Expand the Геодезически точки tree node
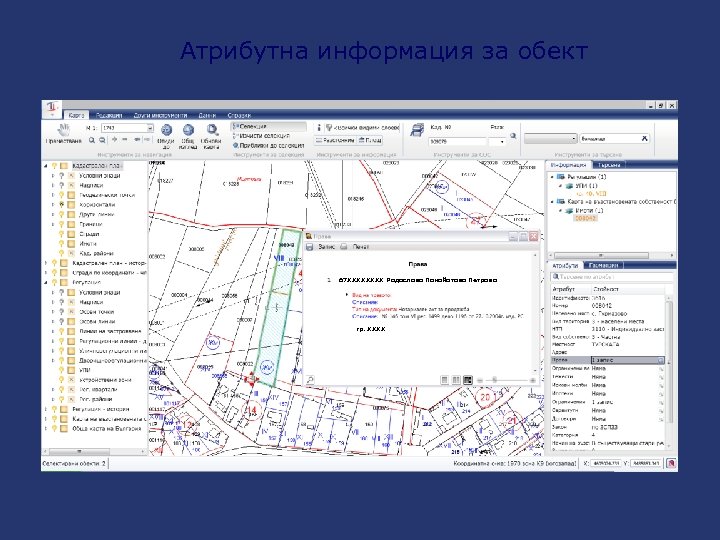Screen dimensions: 720x540 (53, 195)
